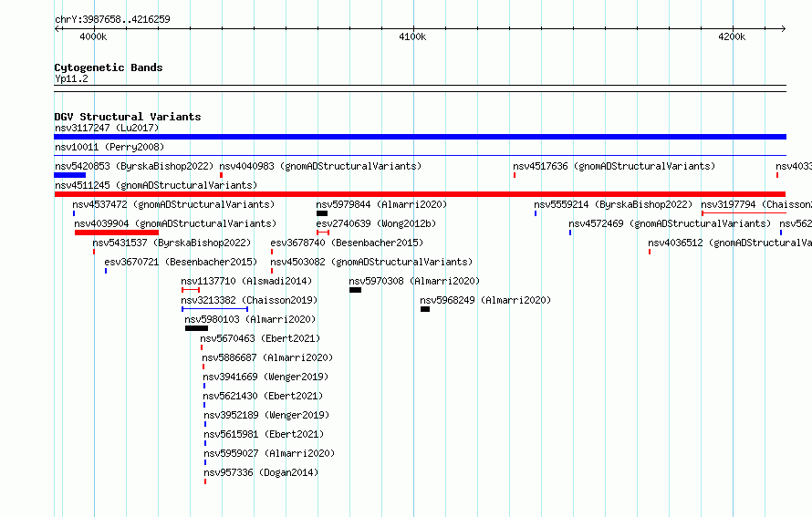Select nsv5559214 (ByrskaBishop2022) label
This screenshot has width=812, height=517.
coord(613,204)
